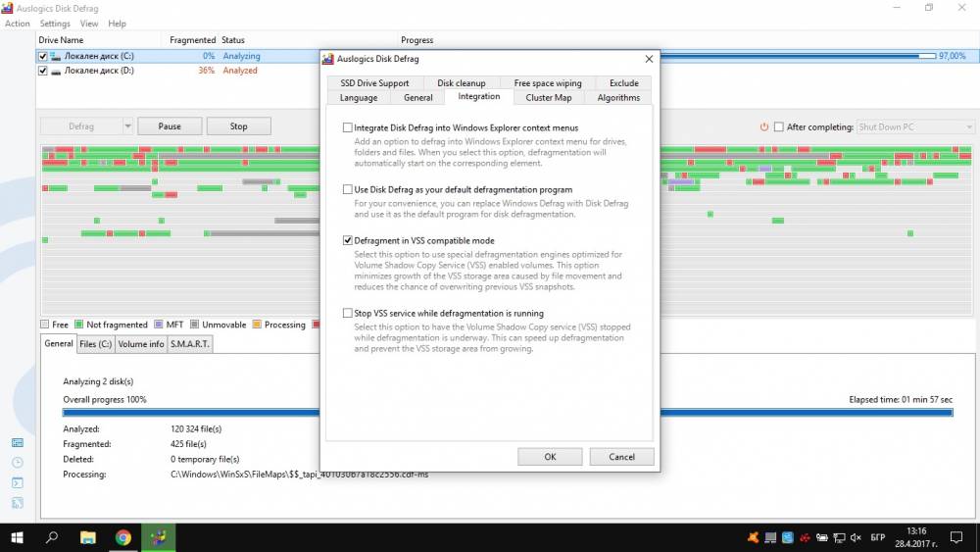Click Cancel in the settings dialog
This screenshot has width=980, height=552.
point(622,457)
